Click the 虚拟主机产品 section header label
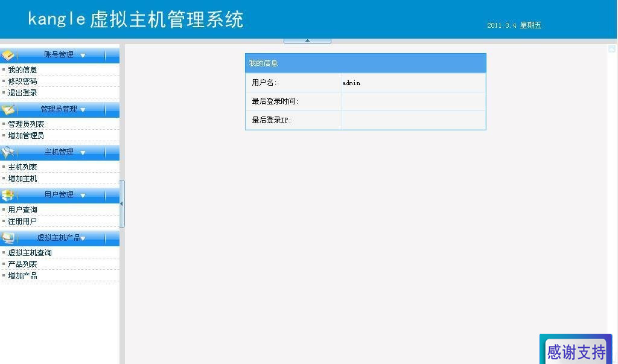 pos(59,238)
